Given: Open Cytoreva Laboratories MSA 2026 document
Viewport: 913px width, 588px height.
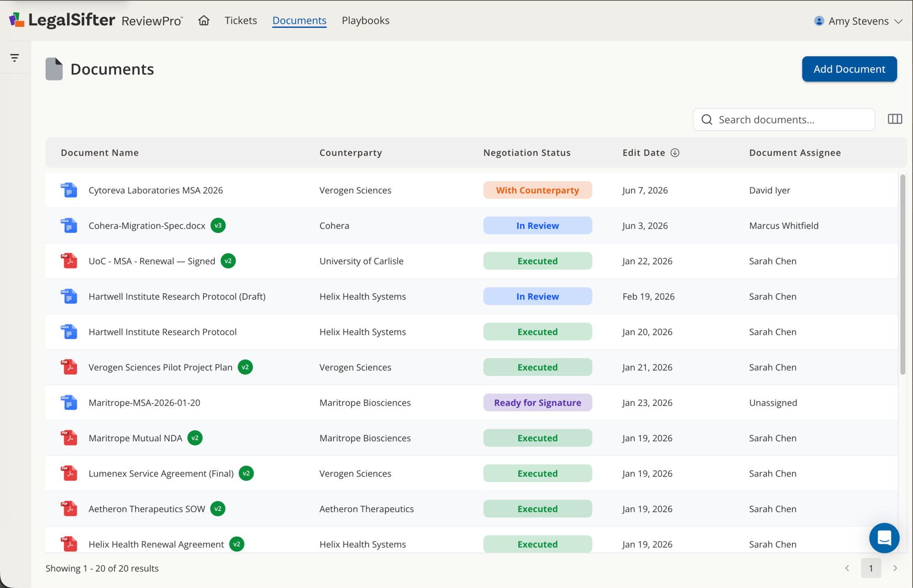Looking at the screenshot, I should click(x=156, y=190).
